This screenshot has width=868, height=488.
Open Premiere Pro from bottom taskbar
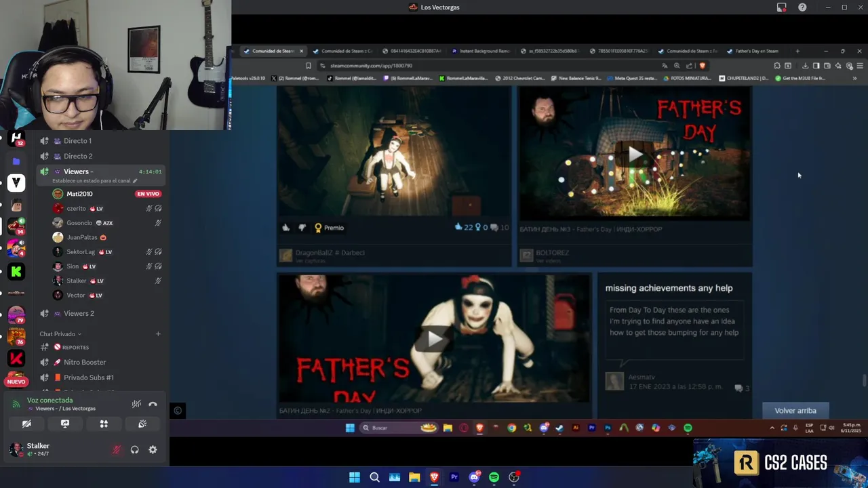click(454, 477)
